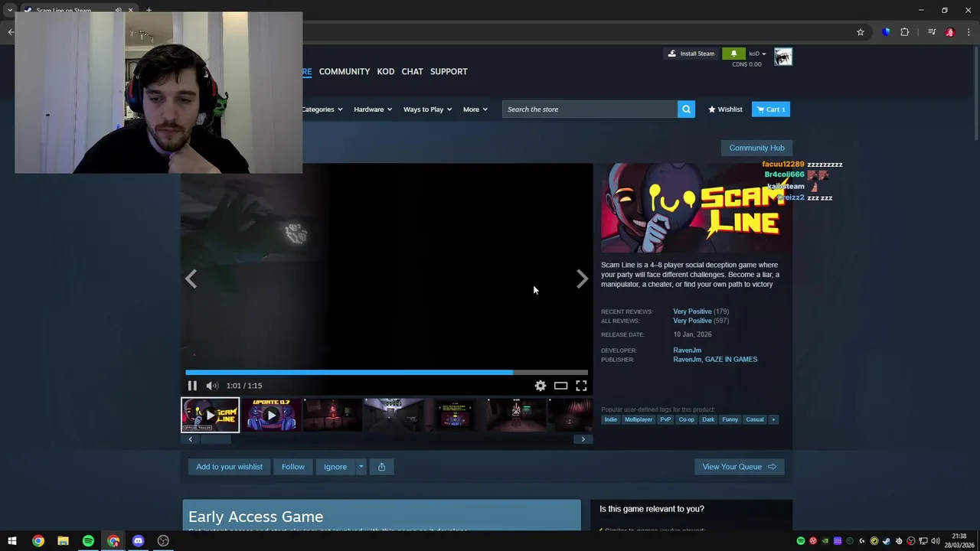
Task: Open Chrome media control icon
Action: point(932,32)
